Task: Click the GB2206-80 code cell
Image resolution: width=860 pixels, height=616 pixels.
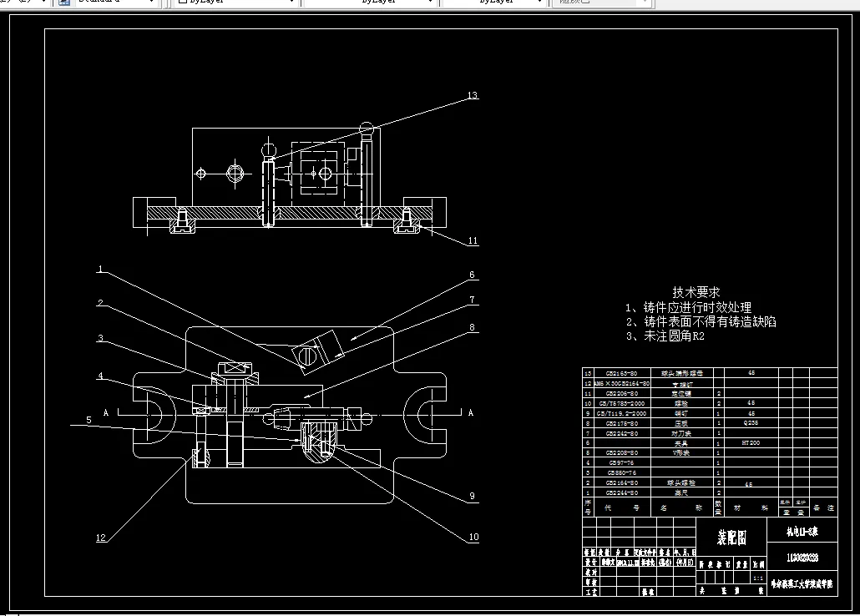Action: point(622,393)
